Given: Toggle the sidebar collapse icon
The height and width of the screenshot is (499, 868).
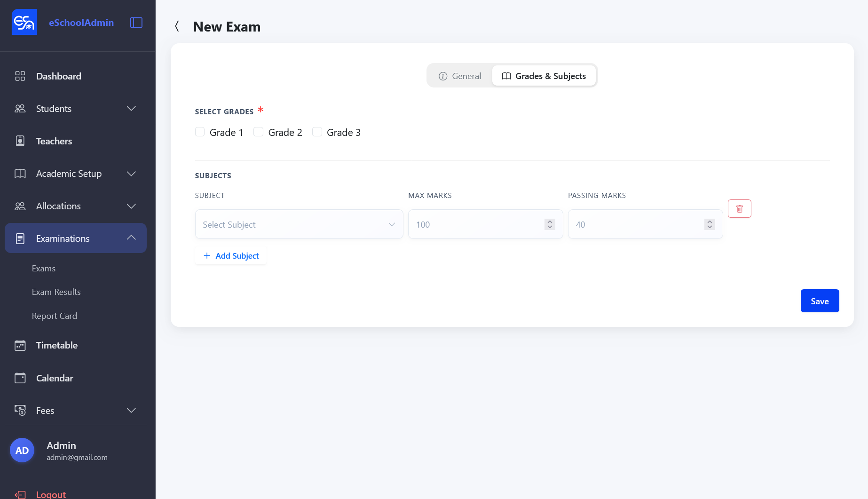Looking at the screenshot, I should tap(136, 23).
